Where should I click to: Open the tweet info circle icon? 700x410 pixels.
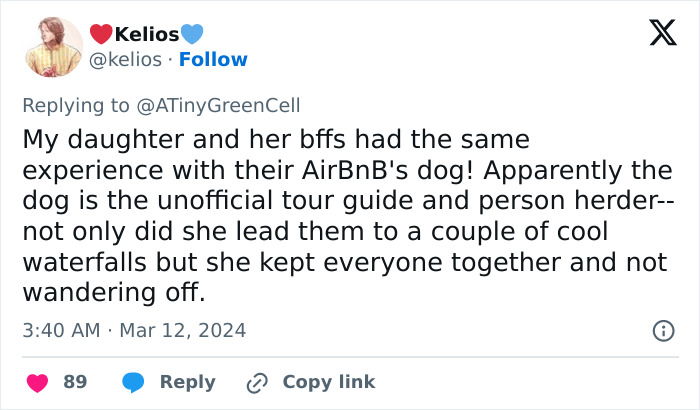(x=661, y=329)
